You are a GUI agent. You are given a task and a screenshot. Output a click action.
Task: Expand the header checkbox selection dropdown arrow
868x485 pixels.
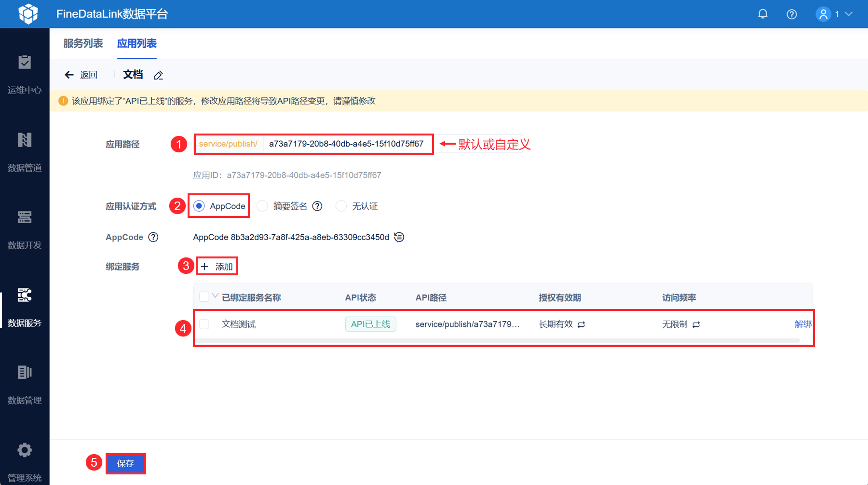coord(215,296)
